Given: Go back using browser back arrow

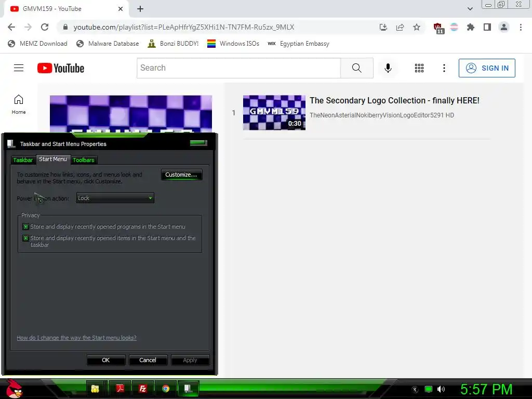Looking at the screenshot, I should (x=11, y=27).
